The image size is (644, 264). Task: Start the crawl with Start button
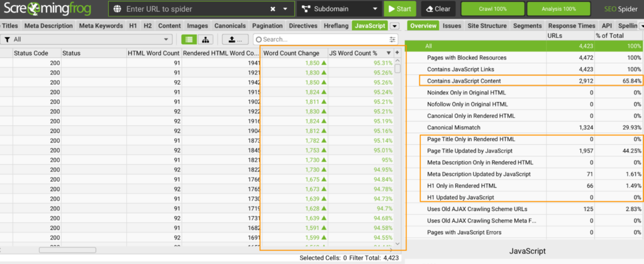399,9
